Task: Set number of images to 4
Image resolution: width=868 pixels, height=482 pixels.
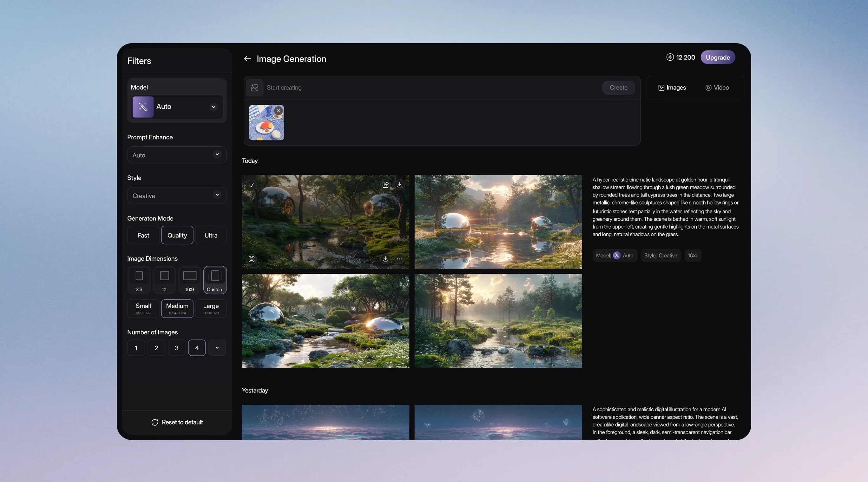Action: tap(197, 348)
